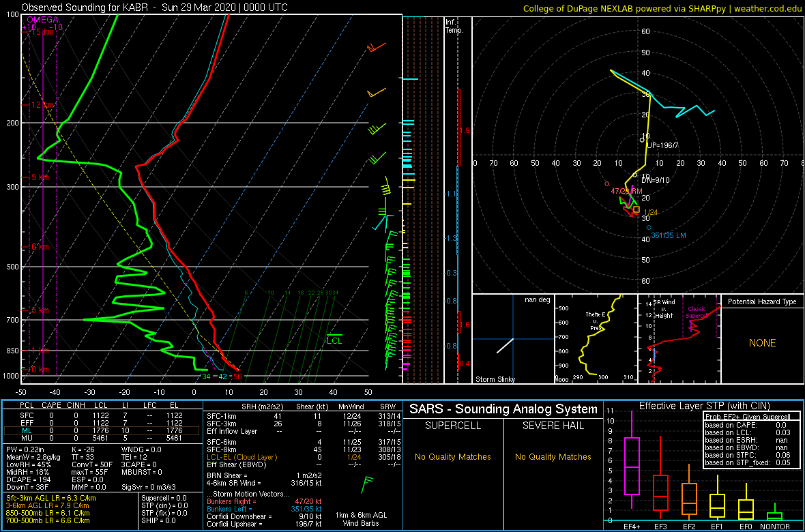Click the surface dewpoint value 34
Image resolution: width=805 pixels, height=532 pixels.
pyautogui.click(x=207, y=377)
